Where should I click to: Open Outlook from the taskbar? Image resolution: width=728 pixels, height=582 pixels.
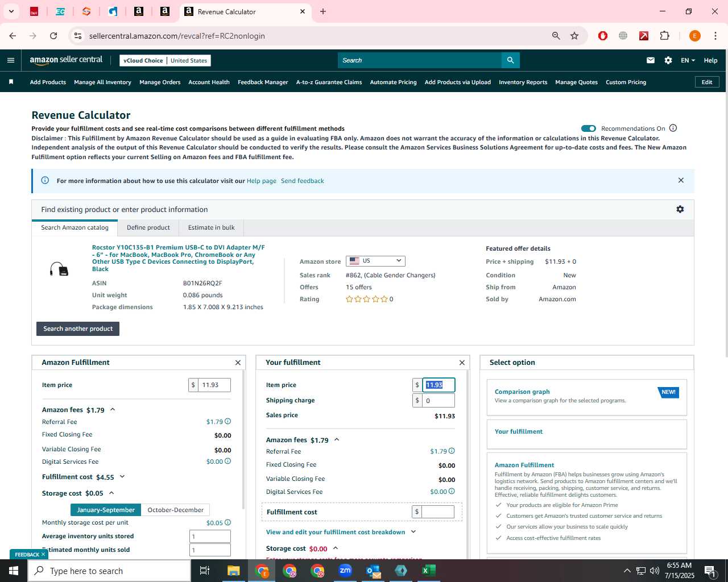pyautogui.click(x=373, y=571)
